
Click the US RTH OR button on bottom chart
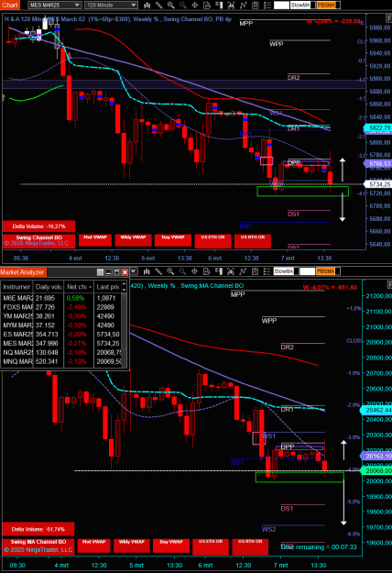coord(250,546)
